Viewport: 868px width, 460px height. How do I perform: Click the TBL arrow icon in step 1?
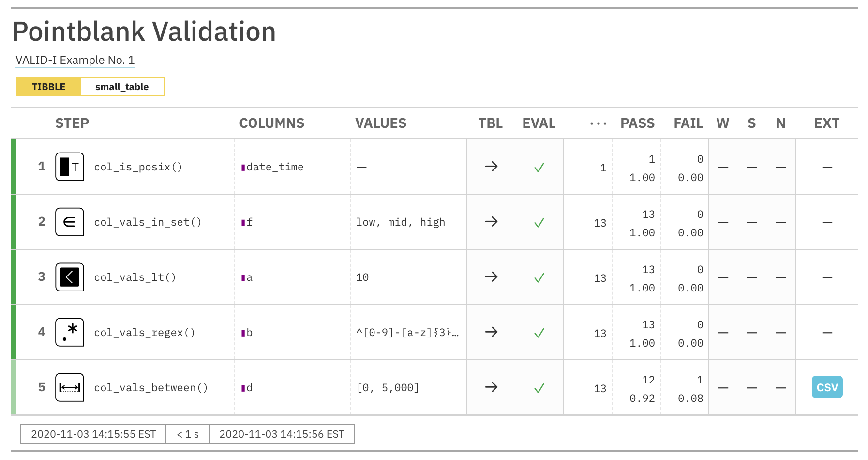491,167
